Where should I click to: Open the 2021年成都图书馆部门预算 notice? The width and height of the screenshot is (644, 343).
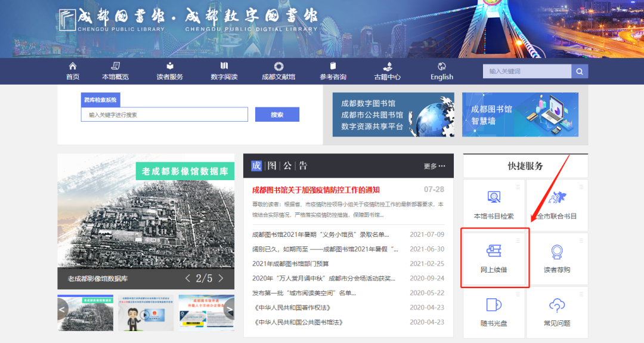point(290,264)
